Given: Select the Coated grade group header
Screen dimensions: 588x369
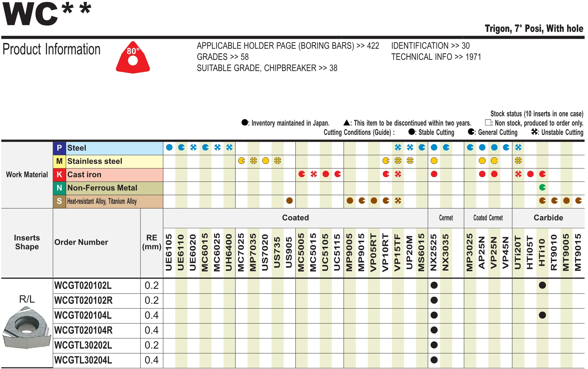Looking at the screenshot, I should (x=295, y=218).
